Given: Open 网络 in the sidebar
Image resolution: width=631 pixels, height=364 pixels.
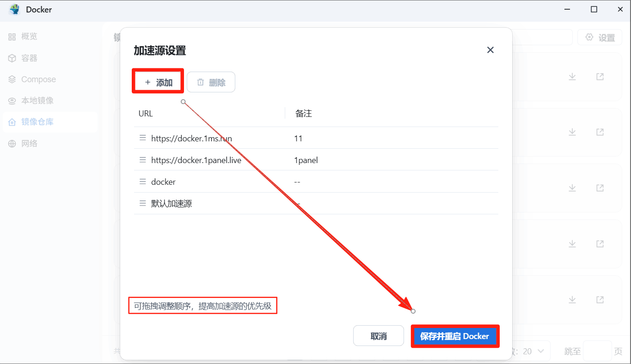Looking at the screenshot, I should pos(50,144).
